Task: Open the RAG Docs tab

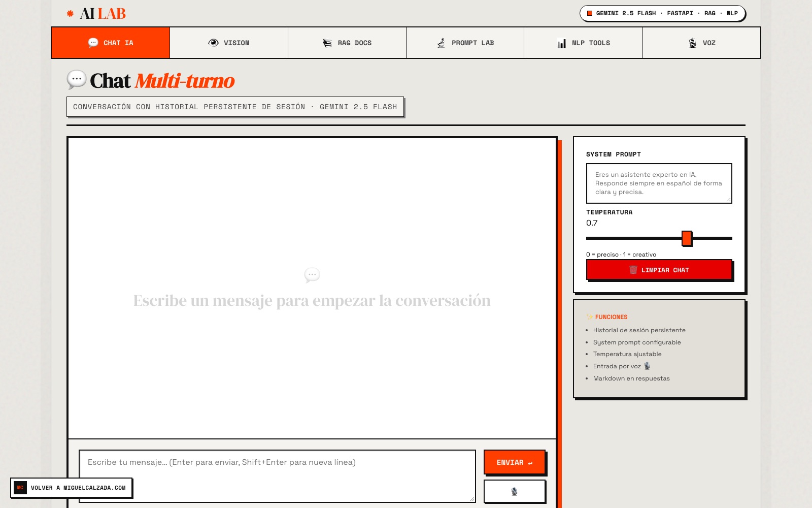Action: point(347,43)
